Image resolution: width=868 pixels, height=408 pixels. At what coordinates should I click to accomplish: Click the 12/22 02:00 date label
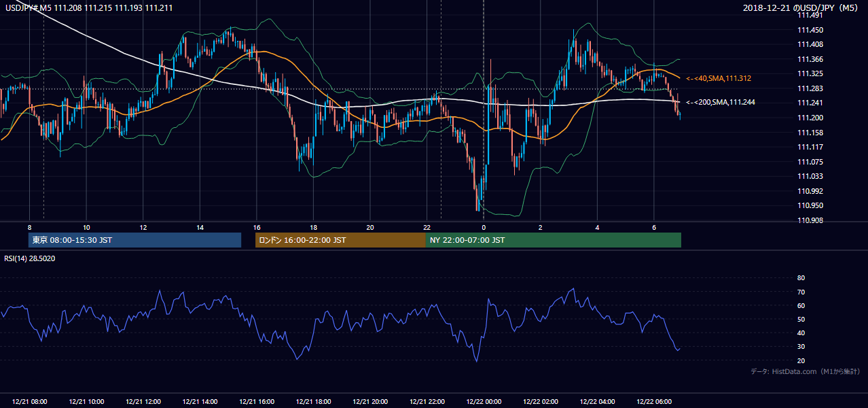(x=540, y=402)
